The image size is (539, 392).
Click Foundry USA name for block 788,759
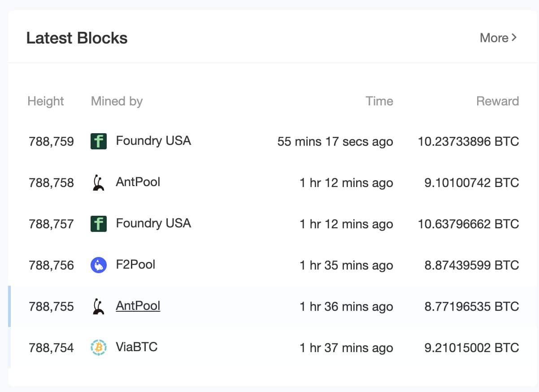click(x=153, y=141)
